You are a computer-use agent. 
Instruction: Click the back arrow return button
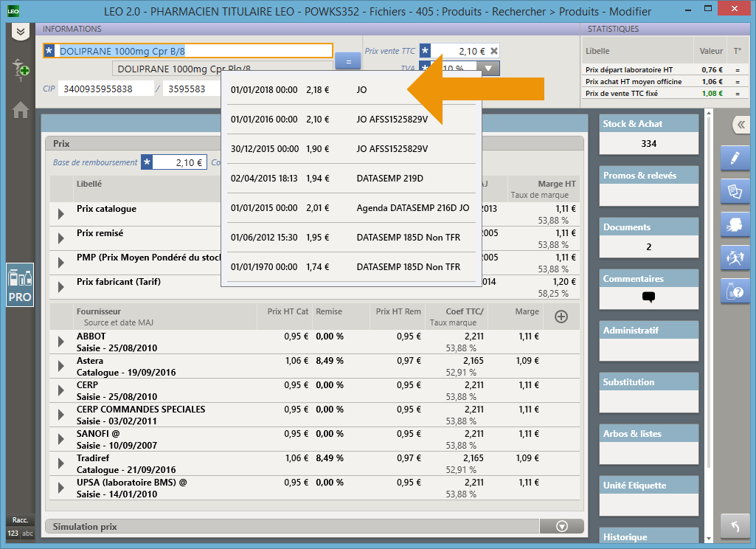pyautogui.click(x=735, y=526)
